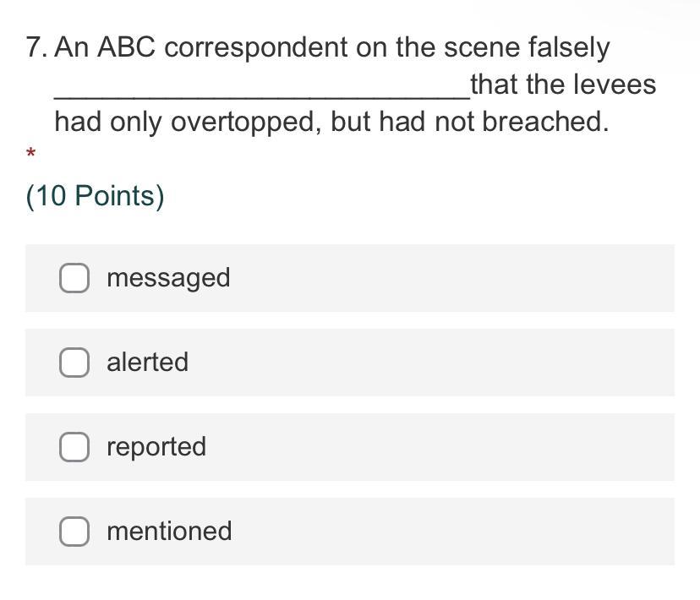The image size is (700, 600).
Task: Click the 'that the levees' text
Action: (563, 85)
